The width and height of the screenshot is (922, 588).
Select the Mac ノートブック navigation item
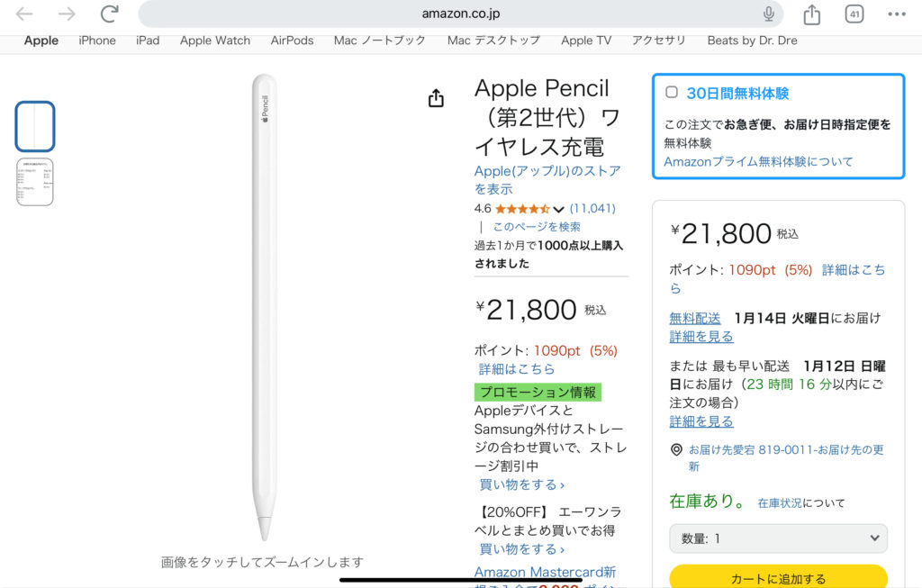tap(380, 41)
